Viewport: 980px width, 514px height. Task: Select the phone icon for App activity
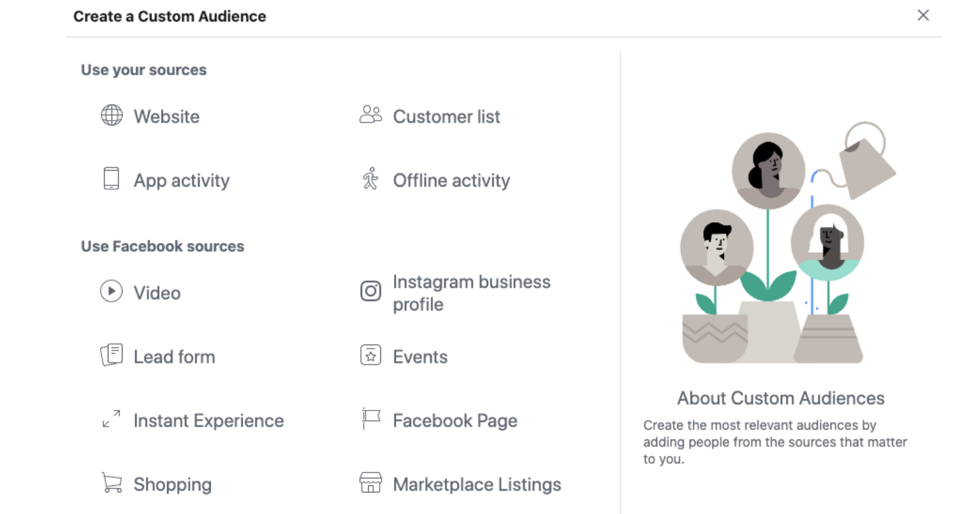(x=111, y=179)
